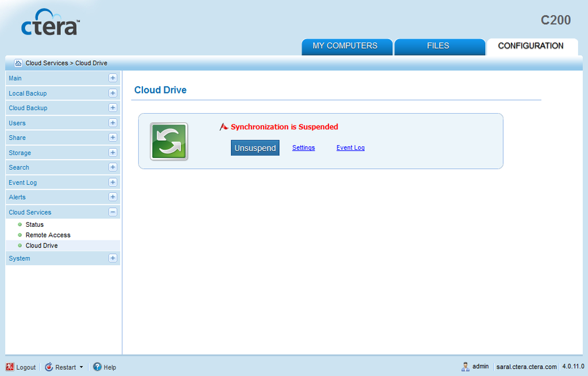This screenshot has height=376, width=588.
Task: Click the home icon in the breadcrumb
Action: (x=18, y=63)
